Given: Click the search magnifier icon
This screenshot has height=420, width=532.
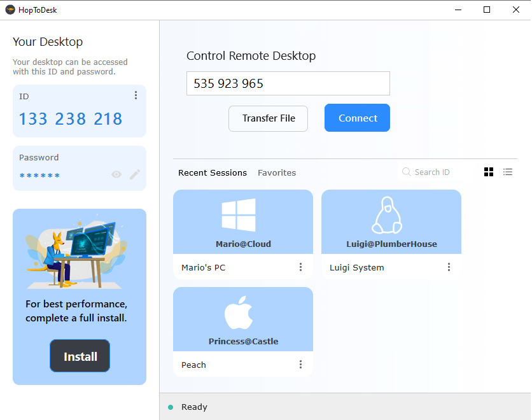Looking at the screenshot, I should click(x=407, y=172).
